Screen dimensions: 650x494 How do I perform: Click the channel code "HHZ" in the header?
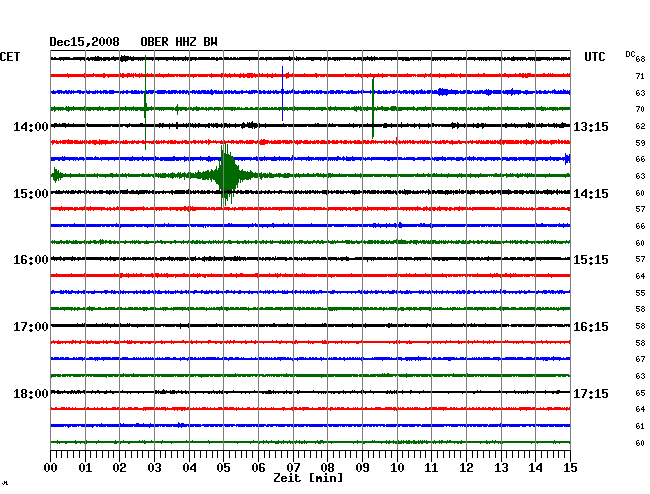point(186,42)
